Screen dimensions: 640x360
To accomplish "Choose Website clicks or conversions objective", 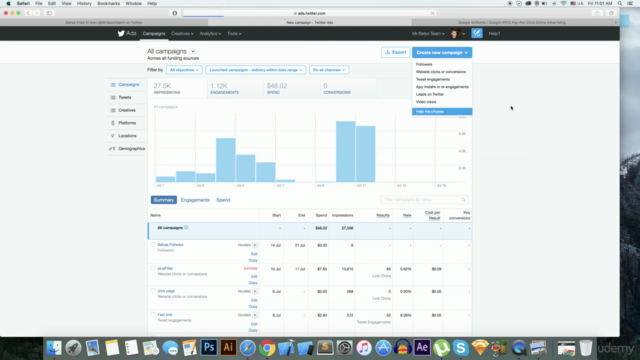I will [x=440, y=72].
